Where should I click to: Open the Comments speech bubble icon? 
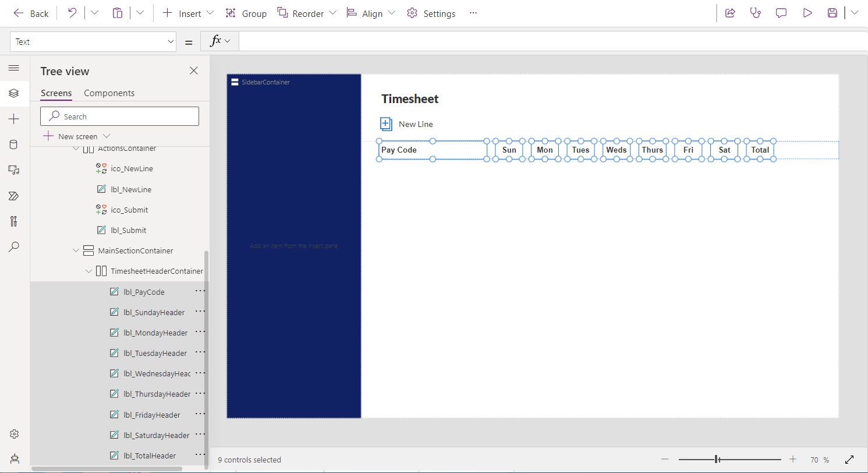click(781, 13)
